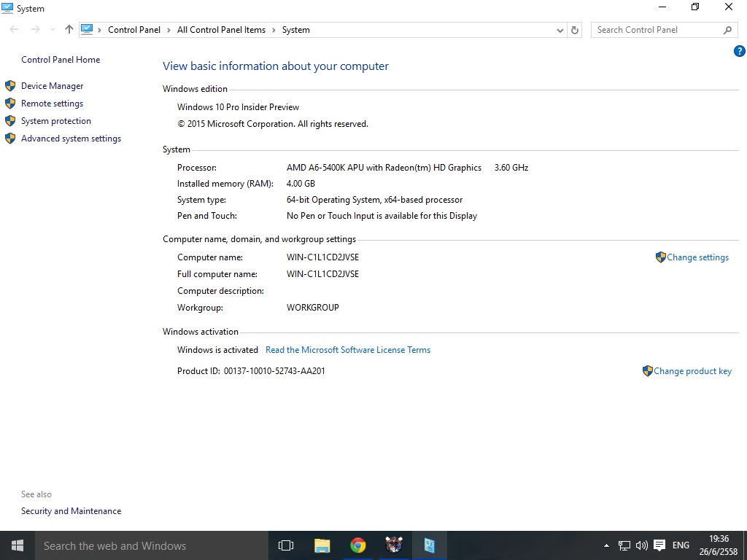Open recent locations dropdown arrow
This screenshot has height=560, width=747.
tap(53, 29)
